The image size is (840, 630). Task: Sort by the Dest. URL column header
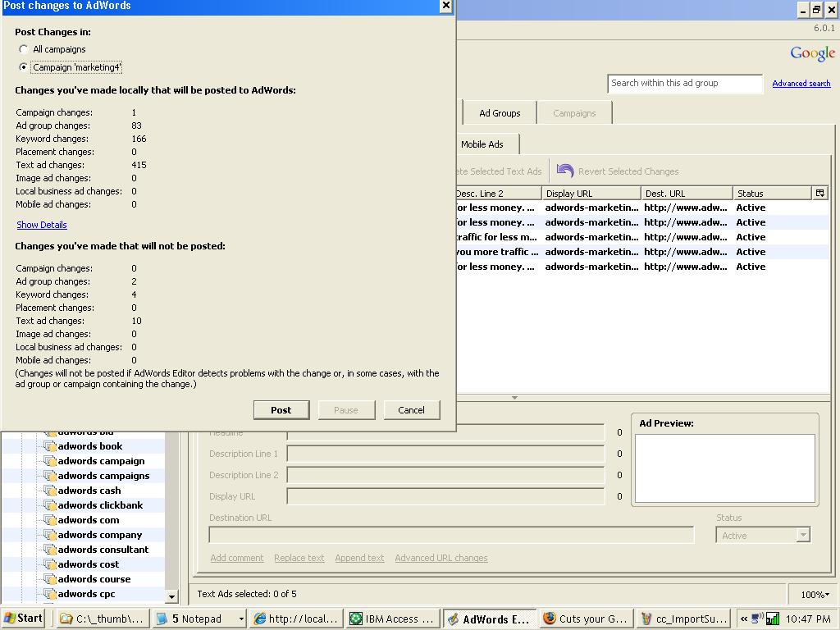687,194
